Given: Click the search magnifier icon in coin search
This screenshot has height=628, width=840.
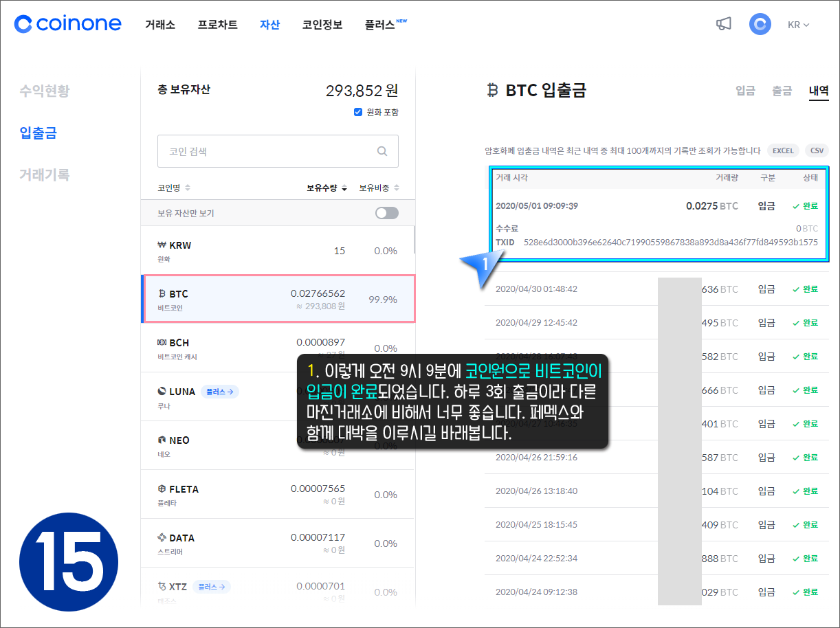Looking at the screenshot, I should (382, 151).
